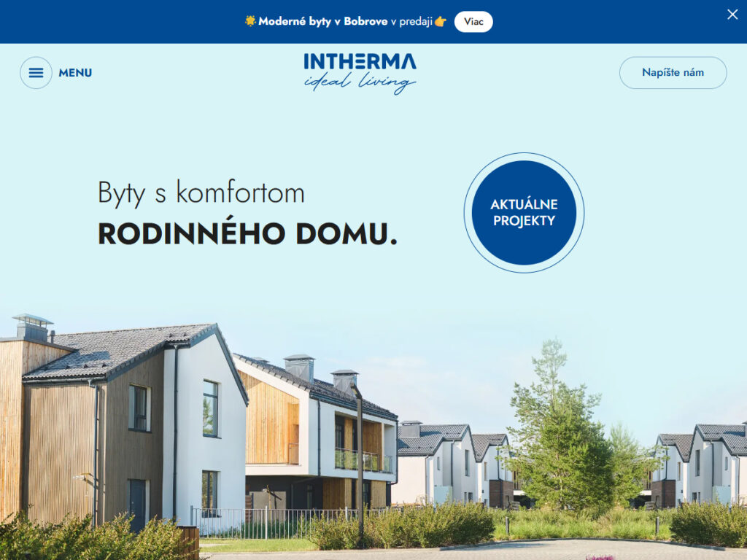Click the wooden-clad house on the left

pos(124,424)
